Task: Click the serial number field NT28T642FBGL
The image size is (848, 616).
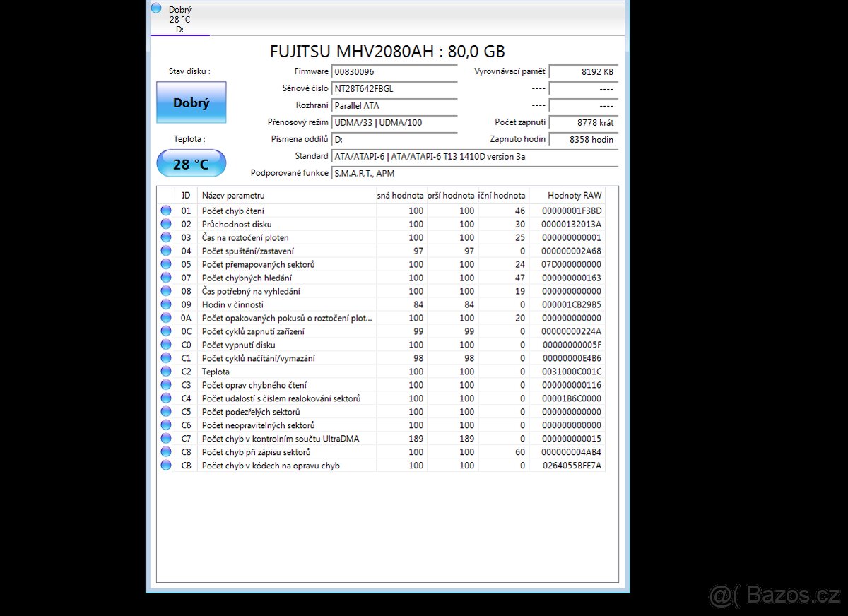Action: point(394,88)
